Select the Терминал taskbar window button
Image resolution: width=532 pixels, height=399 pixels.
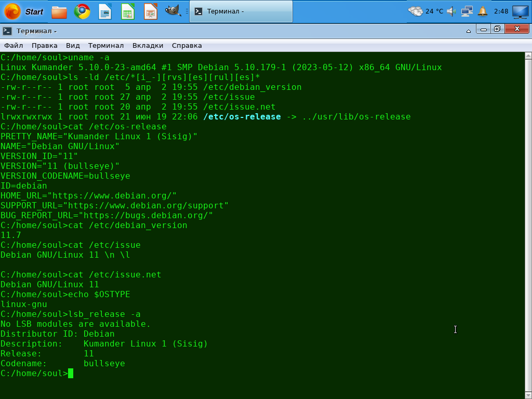[241, 11]
